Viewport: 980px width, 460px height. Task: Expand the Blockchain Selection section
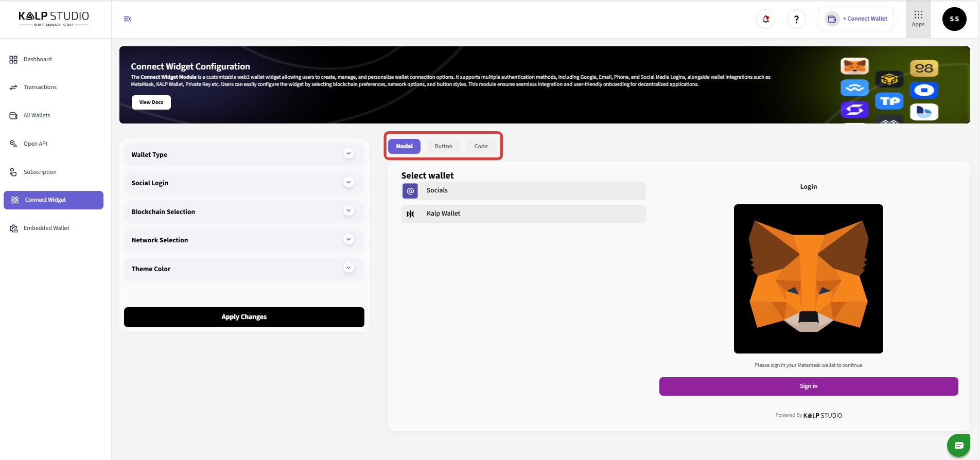(348, 211)
